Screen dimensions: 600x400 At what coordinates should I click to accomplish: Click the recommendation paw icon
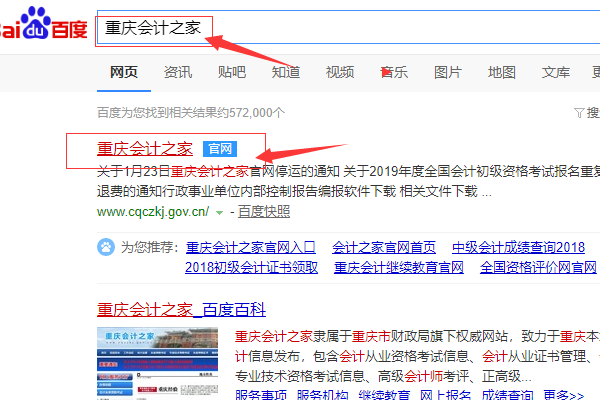click(x=106, y=247)
